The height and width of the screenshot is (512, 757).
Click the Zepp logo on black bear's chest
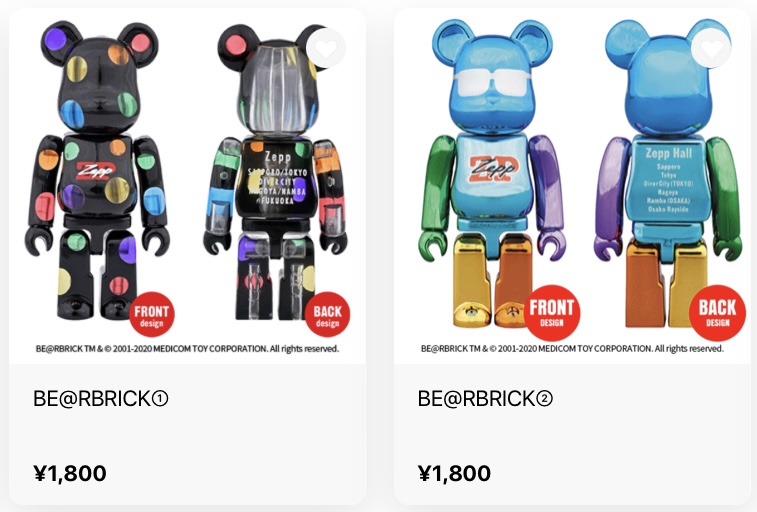pos(96,170)
